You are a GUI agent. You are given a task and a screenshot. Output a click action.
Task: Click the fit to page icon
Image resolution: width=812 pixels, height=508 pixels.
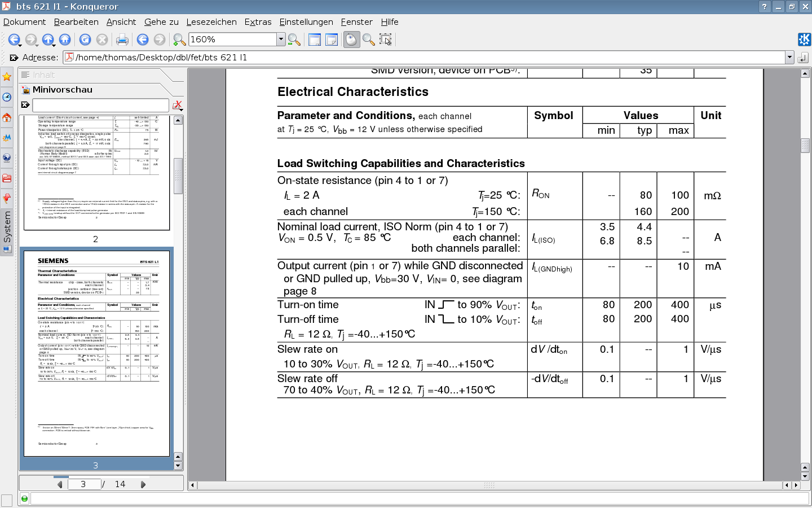[x=332, y=39]
